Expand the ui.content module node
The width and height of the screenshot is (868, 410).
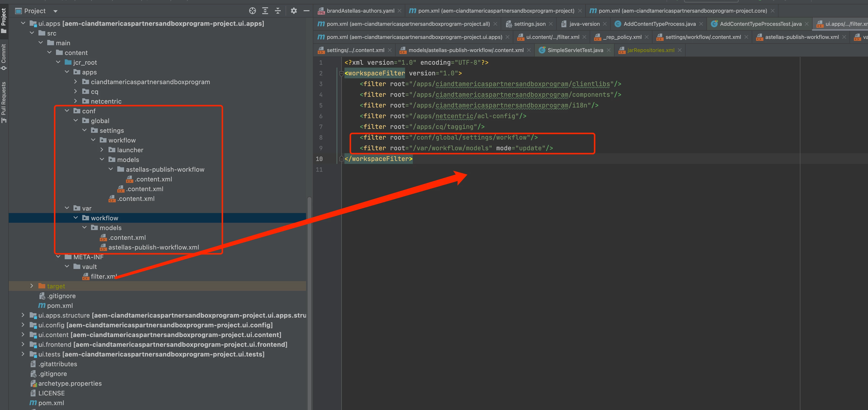coord(23,335)
